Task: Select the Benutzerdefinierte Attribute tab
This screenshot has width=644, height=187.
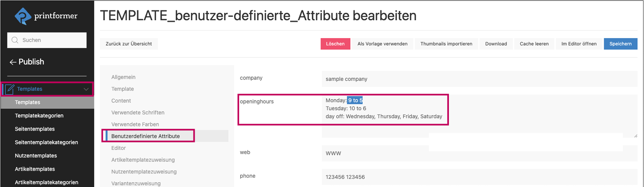Action: coord(145,136)
